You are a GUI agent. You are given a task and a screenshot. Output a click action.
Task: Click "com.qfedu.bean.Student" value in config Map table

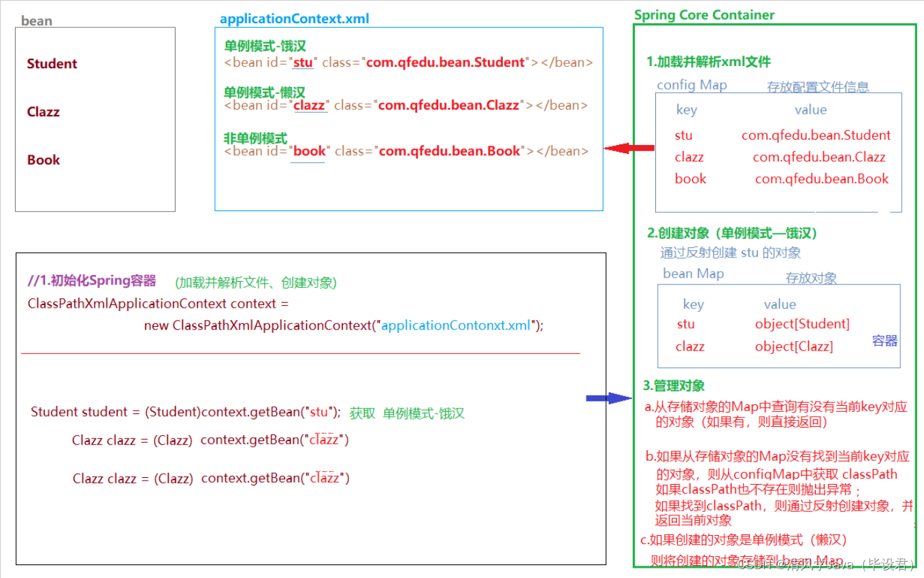[x=816, y=135]
